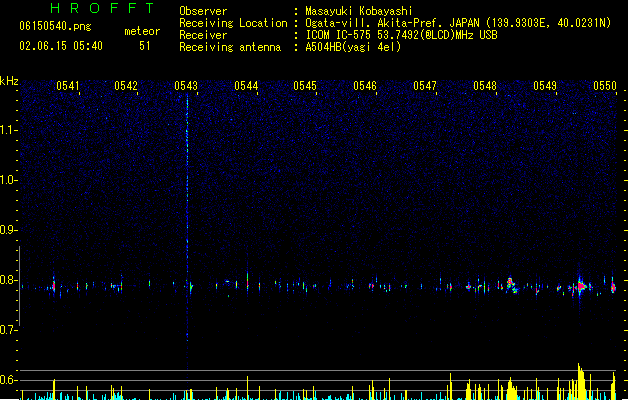Image resolution: width=629 pixels, height=400 pixels.
Task: Click the meteor label
Action: tap(142, 31)
